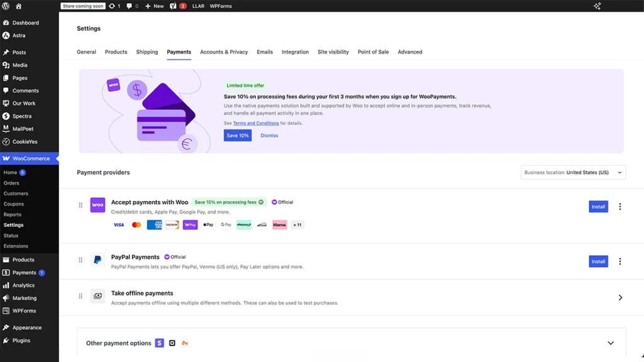Open WooCommerce Orders submenu item
644x362 pixels.
11,183
